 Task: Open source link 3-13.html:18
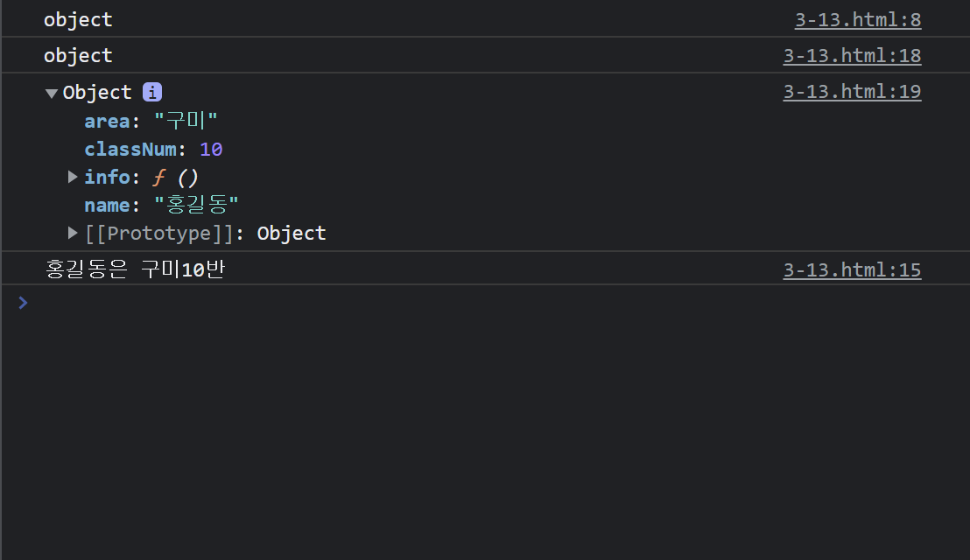pos(851,55)
